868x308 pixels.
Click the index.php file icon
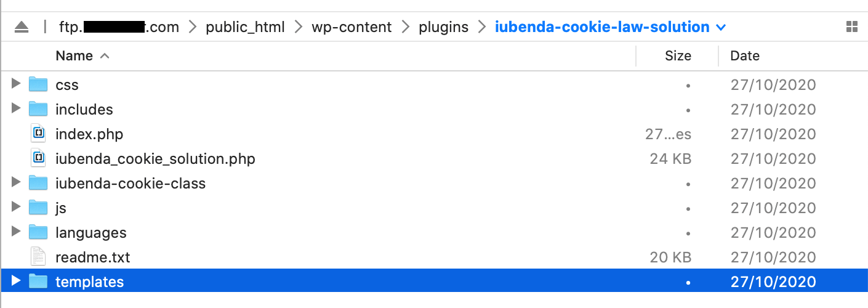[x=38, y=134]
